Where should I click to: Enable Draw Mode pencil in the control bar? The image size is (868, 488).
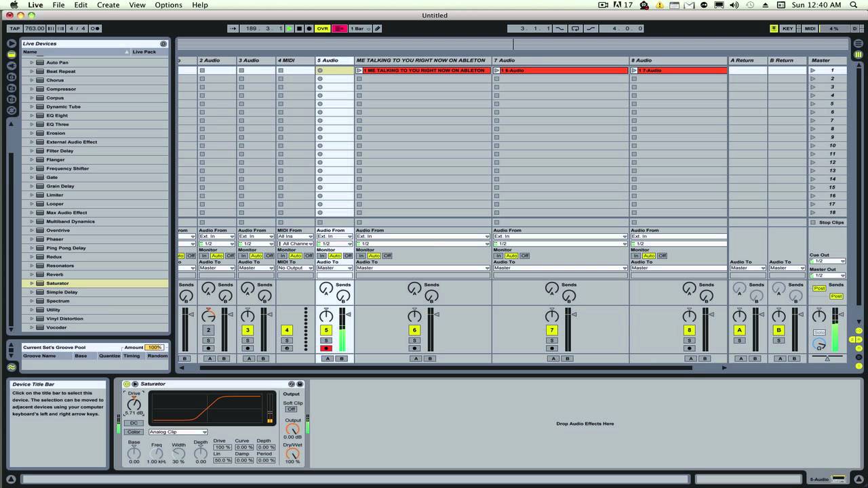tap(378, 28)
